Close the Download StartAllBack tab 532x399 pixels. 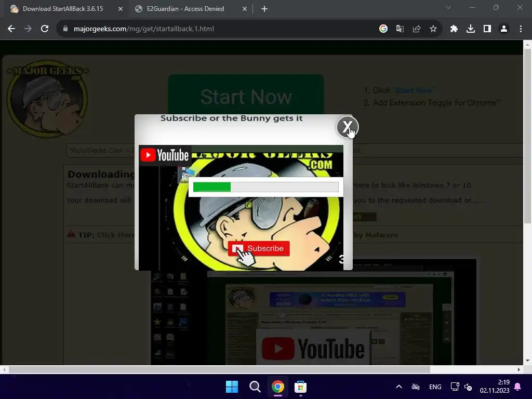pyautogui.click(x=121, y=9)
